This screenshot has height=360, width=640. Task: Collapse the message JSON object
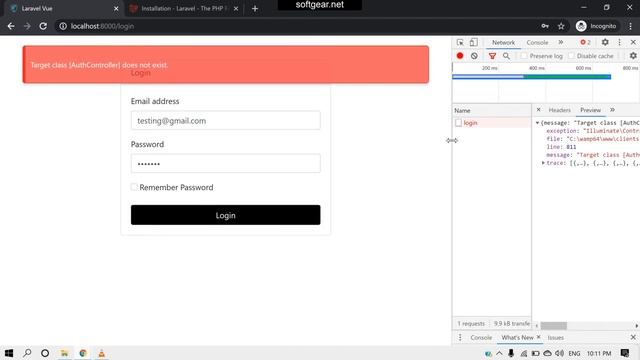[538, 123]
